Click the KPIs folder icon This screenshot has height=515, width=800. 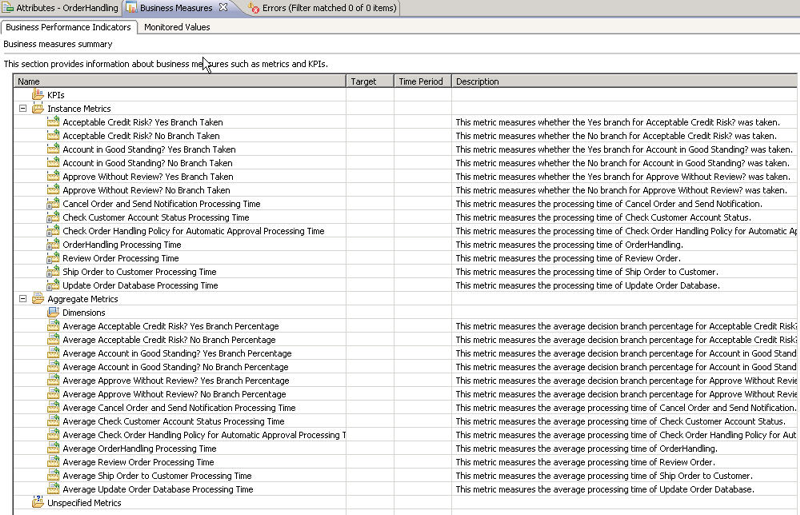tap(38, 95)
